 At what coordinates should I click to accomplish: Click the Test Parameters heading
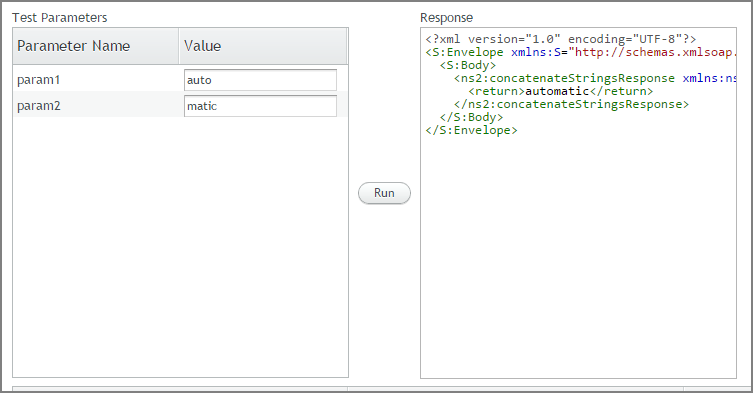[x=60, y=18]
